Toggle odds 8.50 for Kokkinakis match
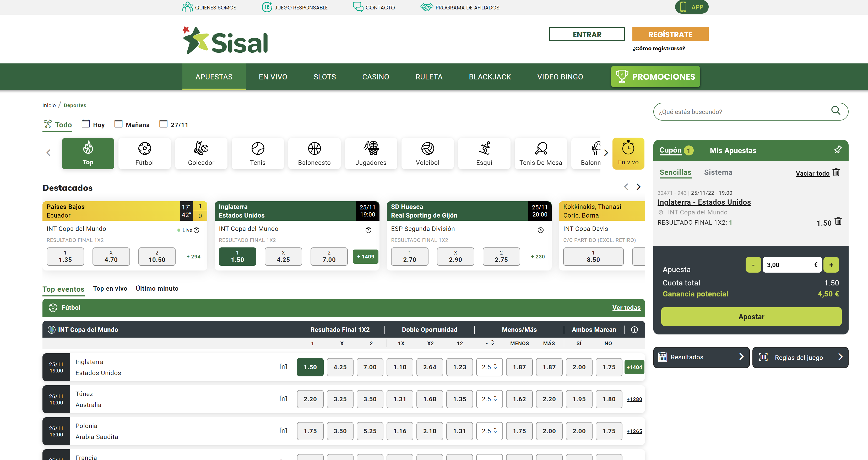The image size is (868, 460). [593, 256]
